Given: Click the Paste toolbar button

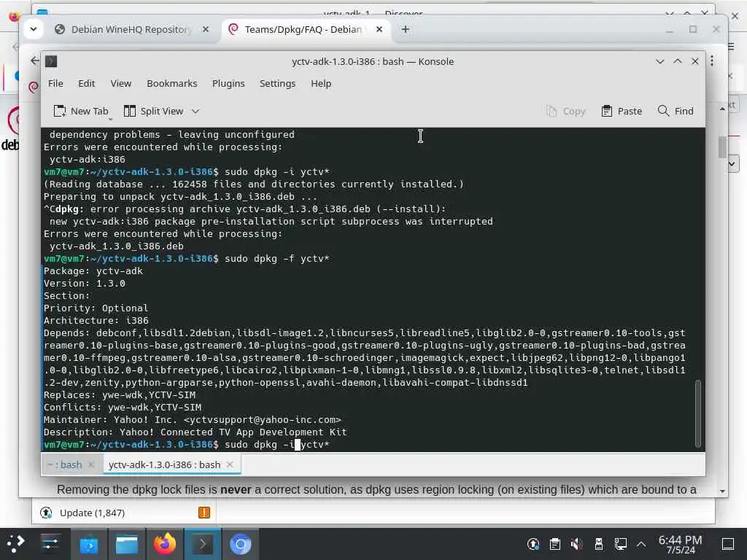Looking at the screenshot, I should (622, 111).
